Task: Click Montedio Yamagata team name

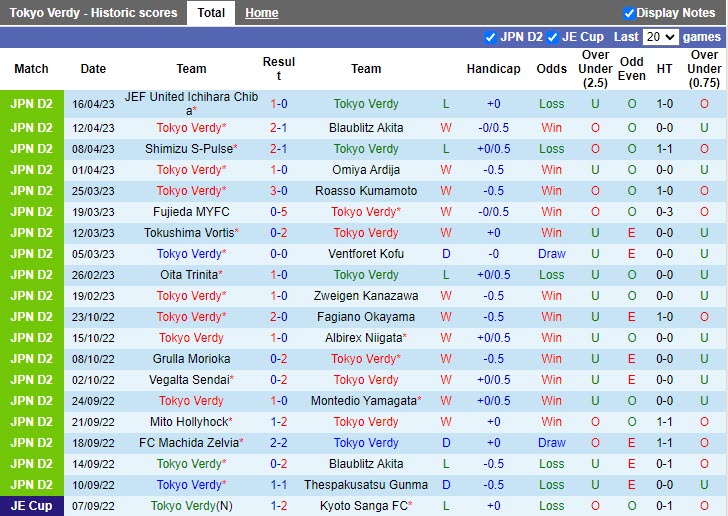Action: click(x=364, y=400)
